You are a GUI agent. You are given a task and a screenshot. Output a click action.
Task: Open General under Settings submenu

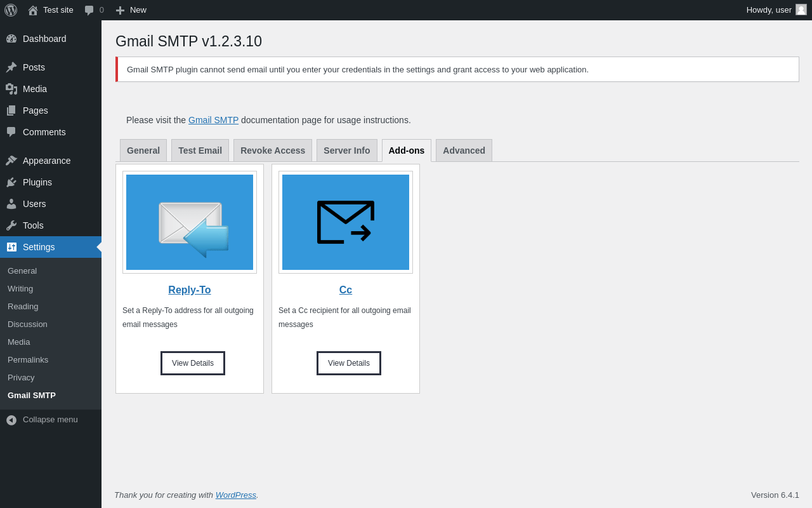pos(51,271)
